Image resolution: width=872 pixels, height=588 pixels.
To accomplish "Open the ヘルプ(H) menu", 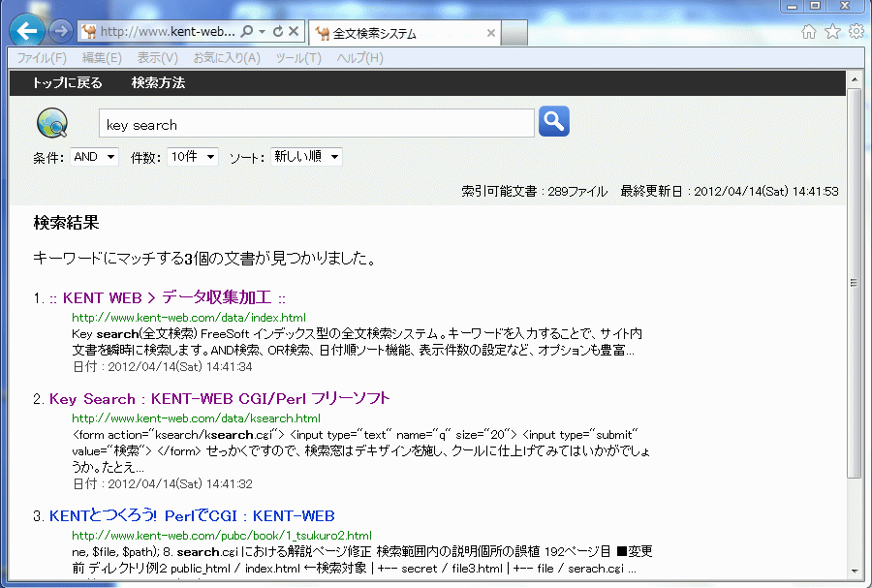I will [359, 58].
